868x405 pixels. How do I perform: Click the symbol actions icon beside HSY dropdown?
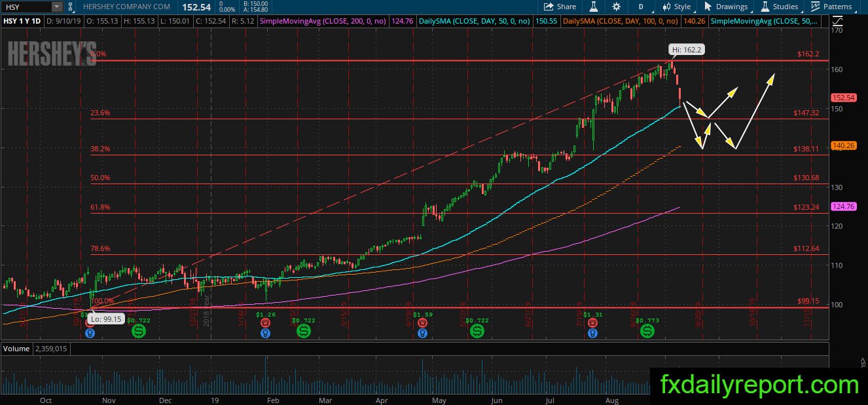(70, 7)
